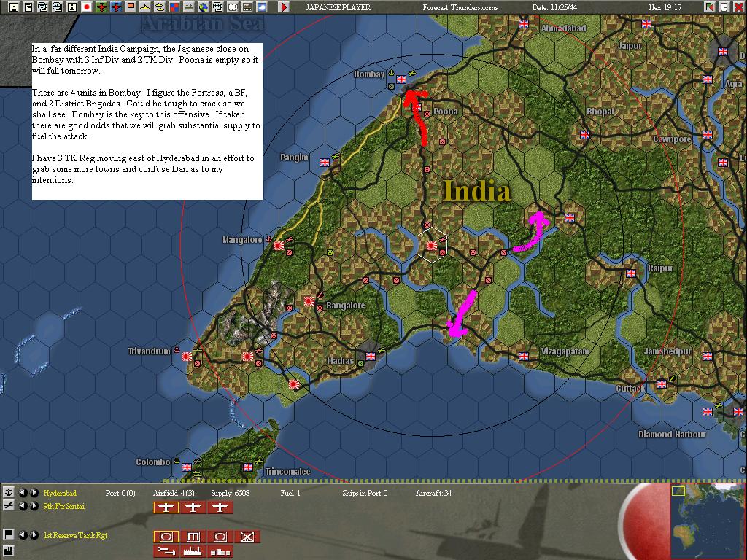
Task: Click the anchor icon beside Hyderabad
Action: tap(8, 492)
